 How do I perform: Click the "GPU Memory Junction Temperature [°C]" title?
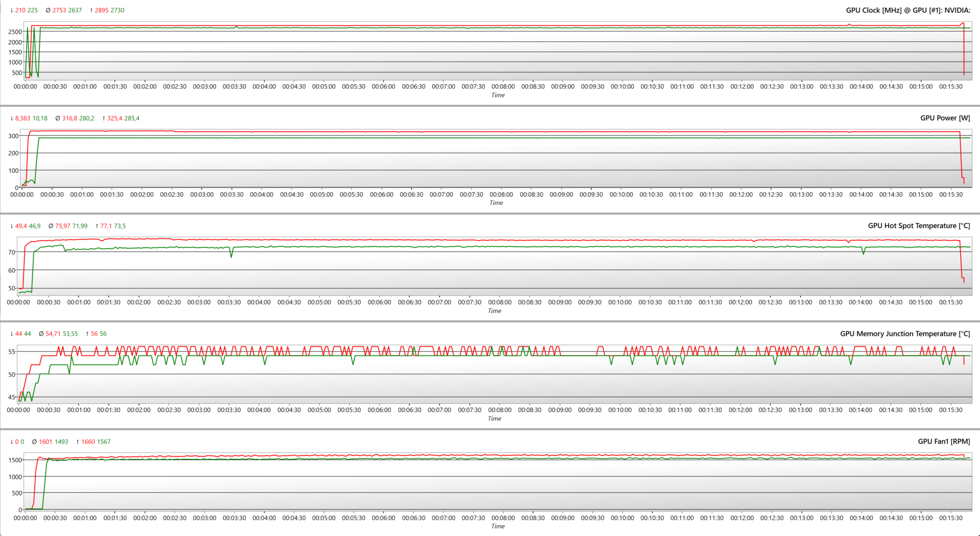tap(905, 334)
